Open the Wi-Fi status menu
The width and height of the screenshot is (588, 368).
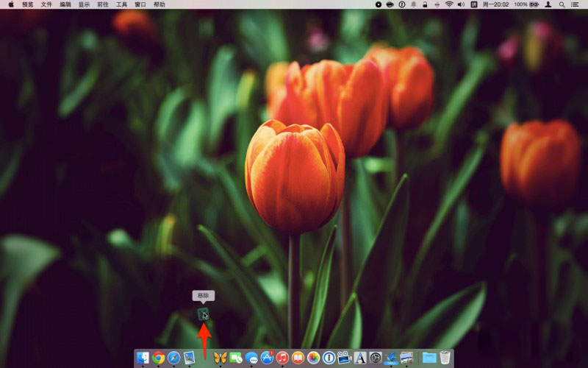pyautogui.click(x=449, y=4)
